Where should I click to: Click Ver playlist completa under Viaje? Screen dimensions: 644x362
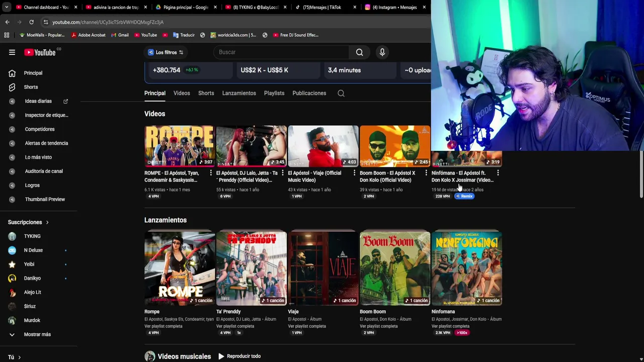click(307, 326)
